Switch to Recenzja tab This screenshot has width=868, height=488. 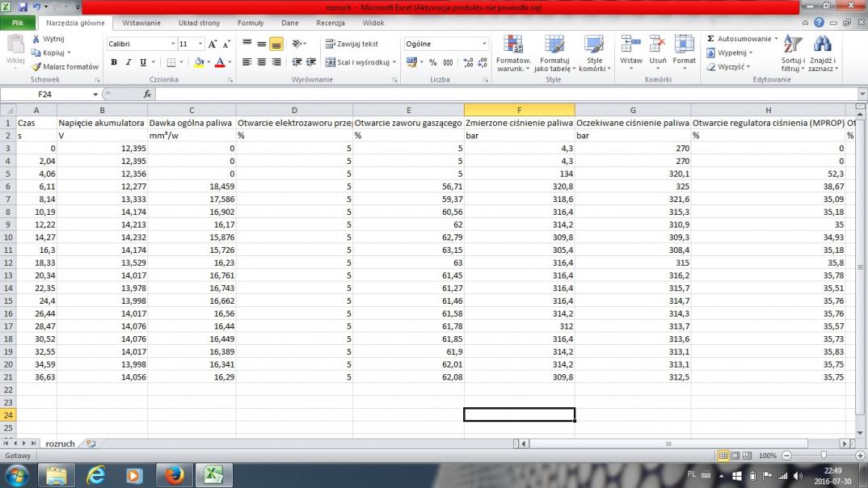click(331, 23)
